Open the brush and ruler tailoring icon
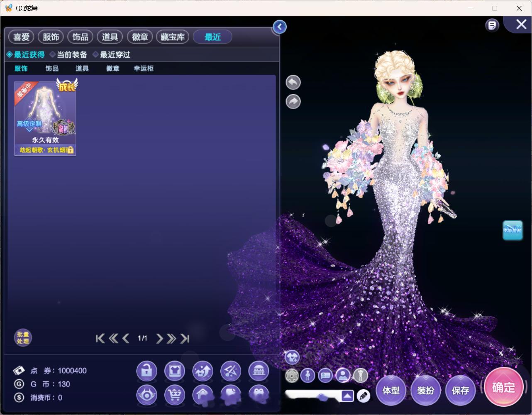The height and width of the screenshot is (415, 532). click(x=231, y=371)
